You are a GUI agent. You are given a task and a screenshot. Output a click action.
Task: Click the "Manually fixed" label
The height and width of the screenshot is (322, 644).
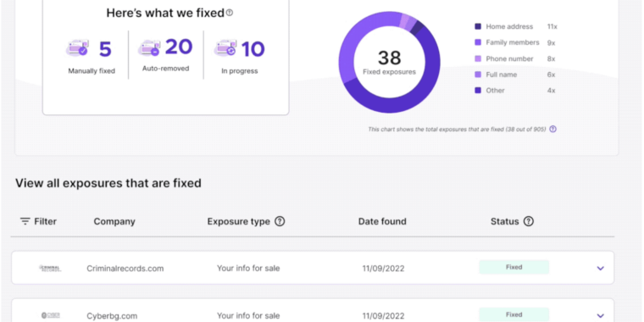click(92, 71)
